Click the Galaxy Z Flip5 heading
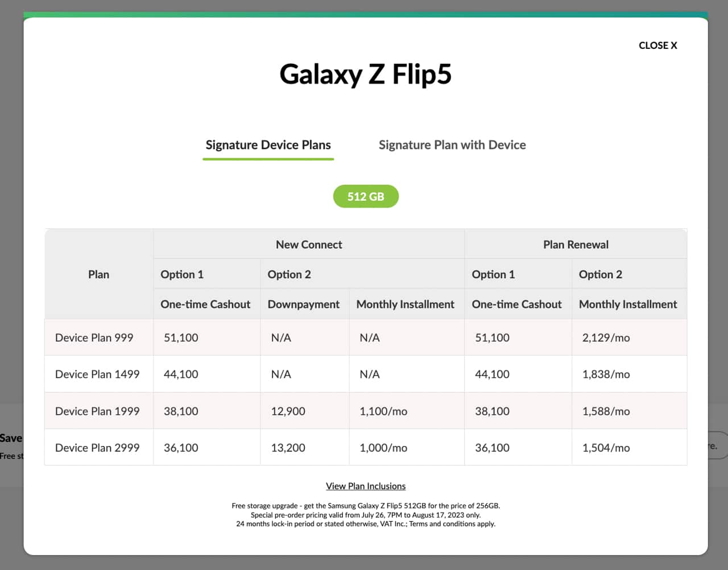This screenshot has width=728, height=570. click(366, 75)
